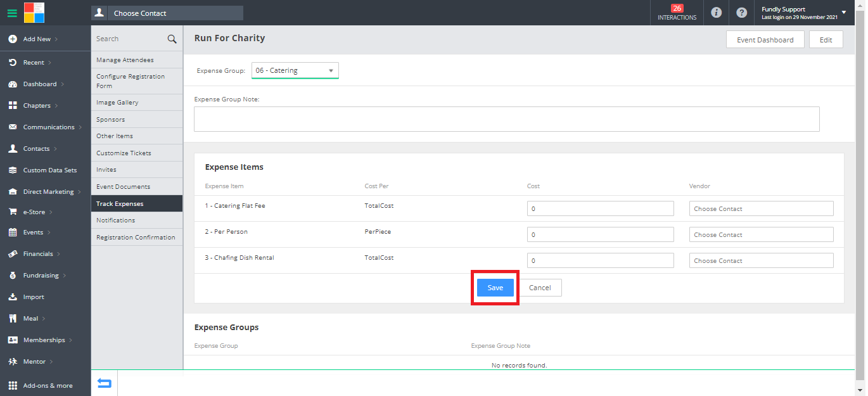
Task: Open the Fundly Support user dropdown arrow
Action: coord(844,13)
